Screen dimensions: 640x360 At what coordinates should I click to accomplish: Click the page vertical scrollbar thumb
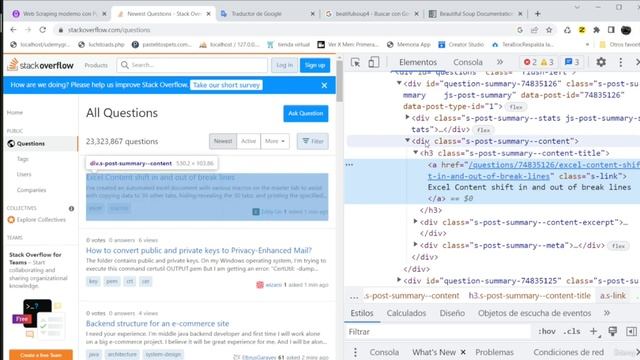click(x=339, y=80)
